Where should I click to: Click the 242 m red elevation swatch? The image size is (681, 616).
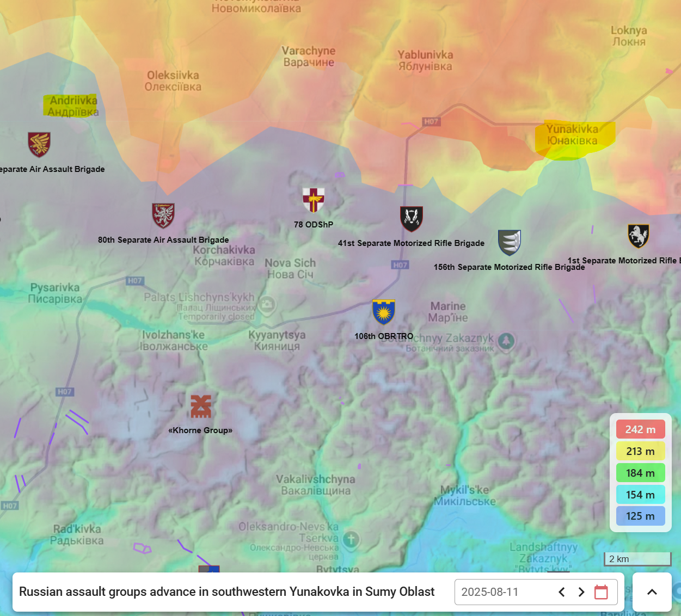pyautogui.click(x=641, y=429)
